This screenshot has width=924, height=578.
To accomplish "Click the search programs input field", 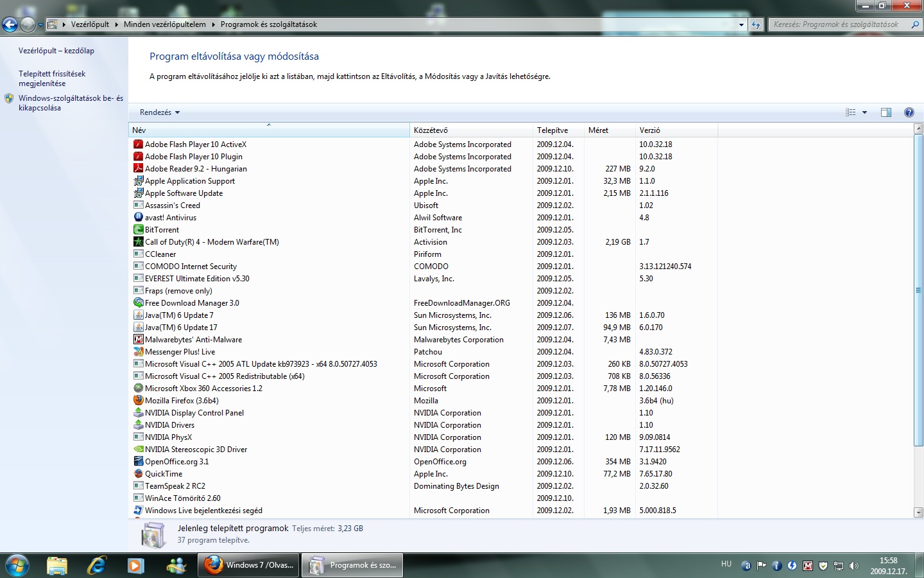I will point(841,24).
